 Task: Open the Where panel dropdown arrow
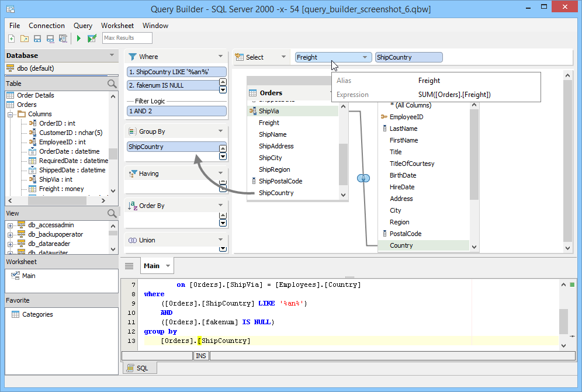click(220, 57)
